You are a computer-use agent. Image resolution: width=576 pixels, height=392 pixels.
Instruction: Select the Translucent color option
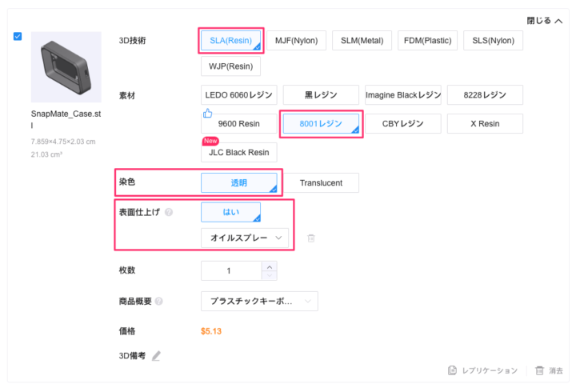pos(321,182)
